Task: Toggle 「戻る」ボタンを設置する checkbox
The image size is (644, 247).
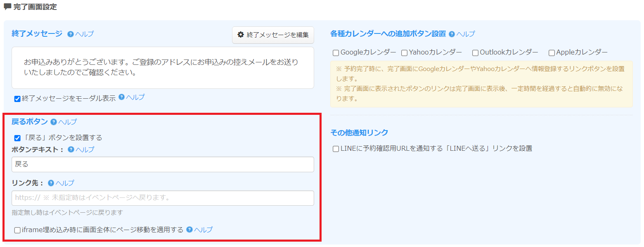Action: pos(17,138)
